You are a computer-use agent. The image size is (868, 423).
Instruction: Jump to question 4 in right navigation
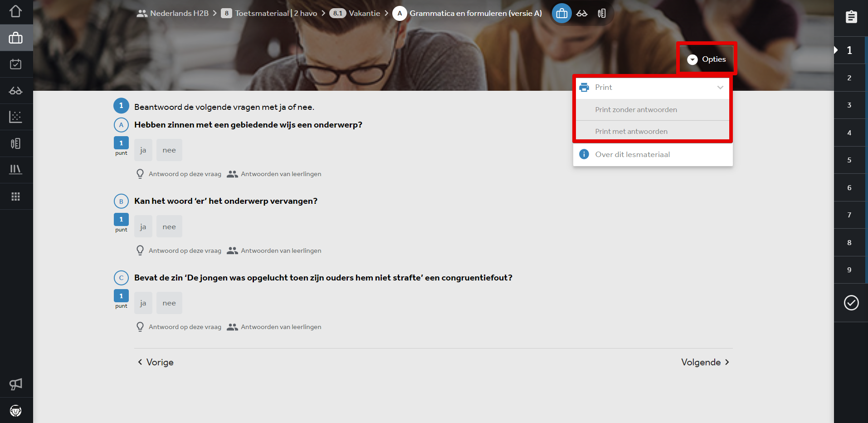(849, 133)
